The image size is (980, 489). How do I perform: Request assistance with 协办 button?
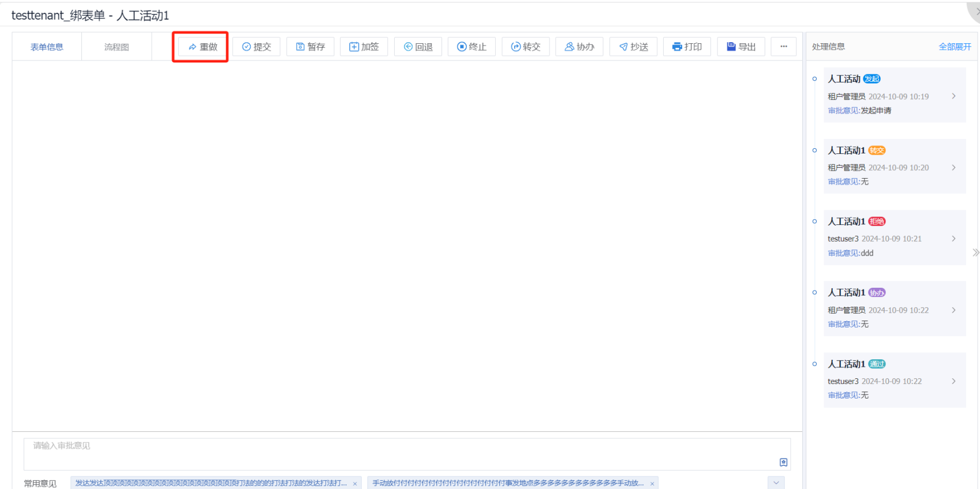point(579,47)
